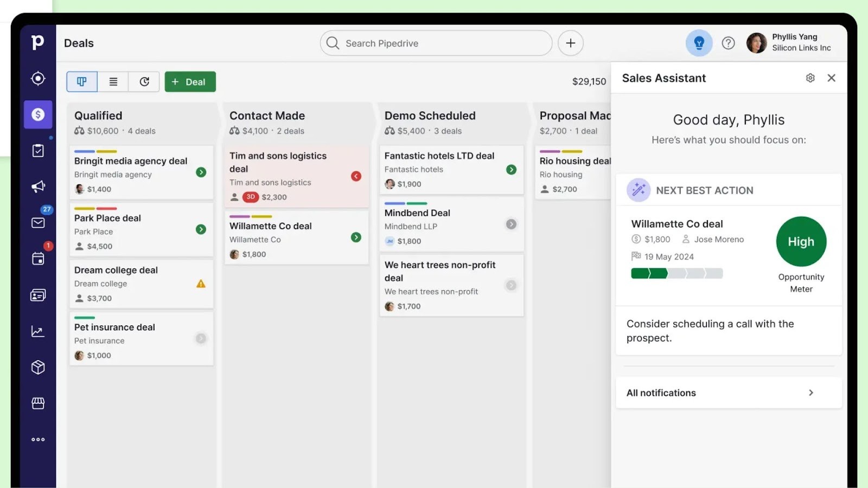
Task: Select the kanban pipeline view
Action: tap(81, 81)
